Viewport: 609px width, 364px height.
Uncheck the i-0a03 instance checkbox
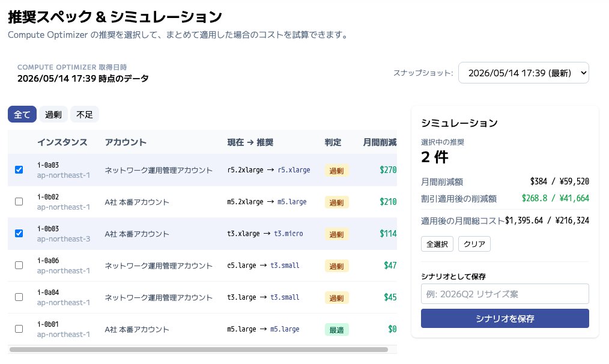(19, 170)
